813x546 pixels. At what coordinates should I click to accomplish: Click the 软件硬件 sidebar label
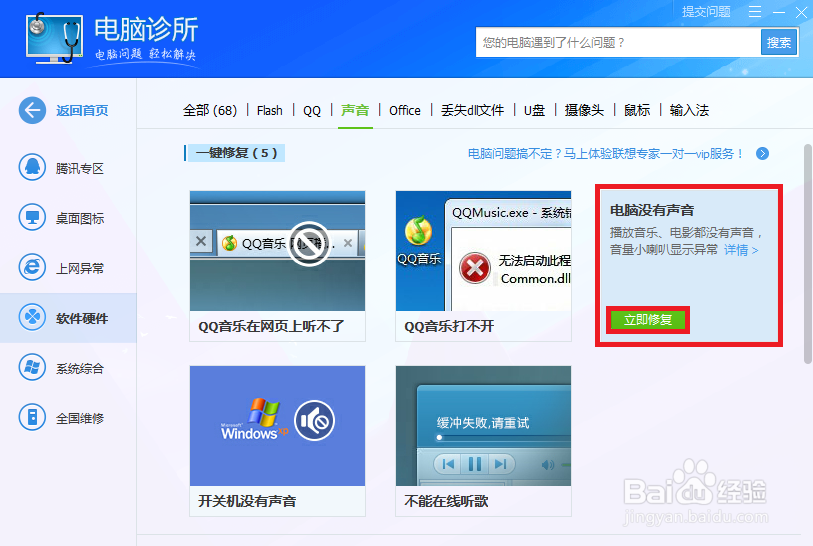click(82, 318)
